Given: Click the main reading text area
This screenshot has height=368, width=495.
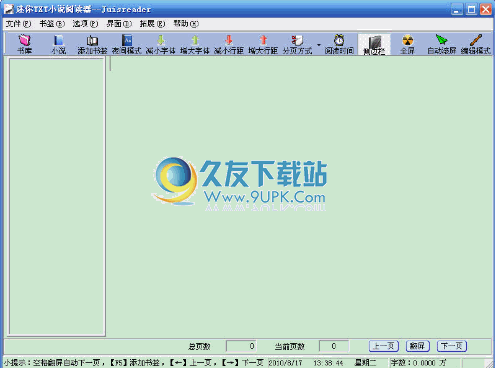Looking at the screenshot, I should (x=300, y=197).
